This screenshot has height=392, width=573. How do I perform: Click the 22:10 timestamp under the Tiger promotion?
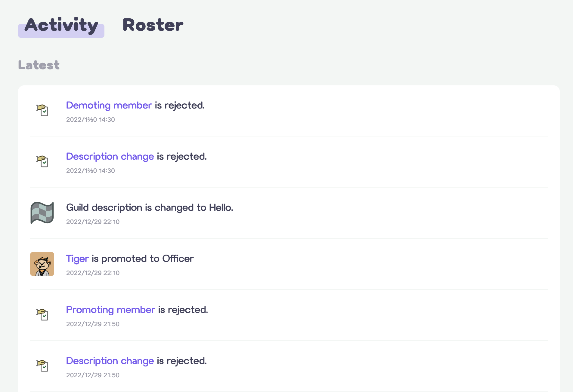click(93, 273)
